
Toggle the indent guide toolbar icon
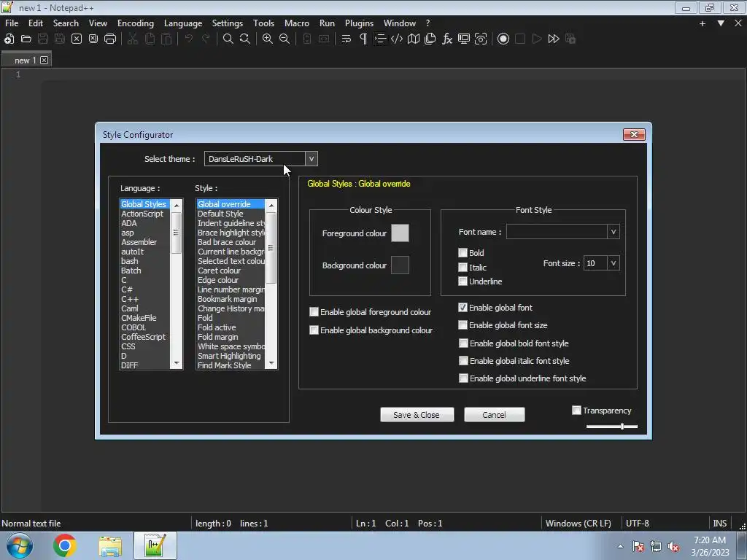[379, 39]
